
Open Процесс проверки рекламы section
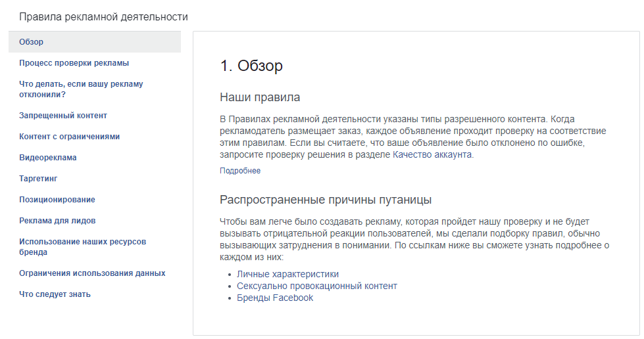pyautogui.click(x=74, y=63)
